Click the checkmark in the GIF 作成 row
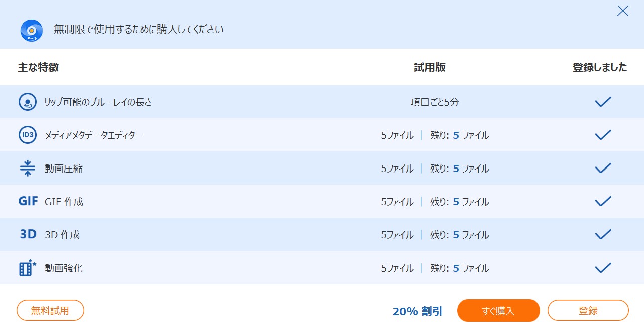The height and width of the screenshot is (336, 644). tap(603, 201)
